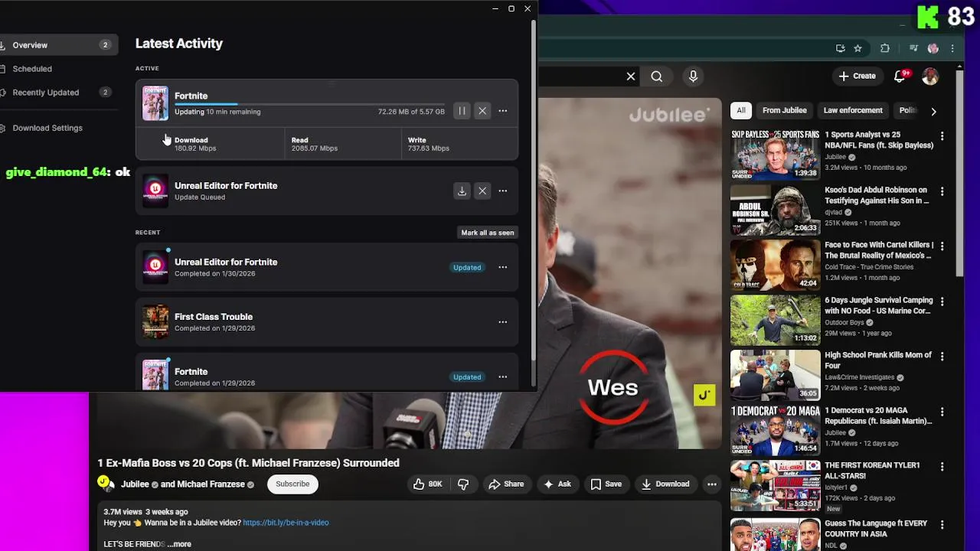Open First Korean Tyler1 All-Stars thumbnail
Image resolution: width=980 pixels, height=551 pixels.
[775, 485]
